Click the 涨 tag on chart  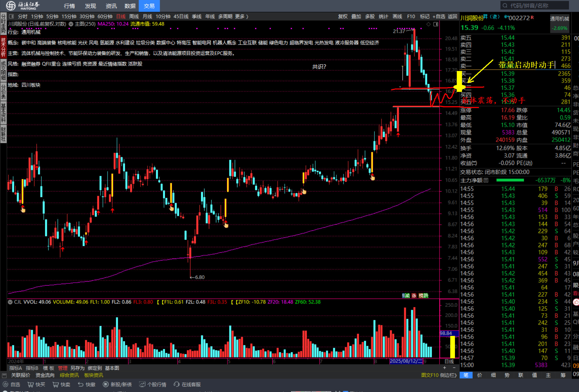pos(414,295)
